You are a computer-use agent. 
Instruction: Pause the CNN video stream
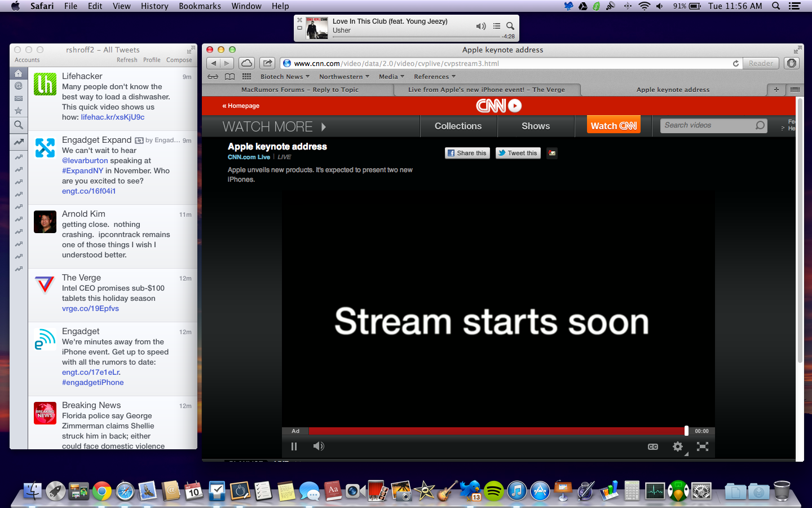point(294,446)
